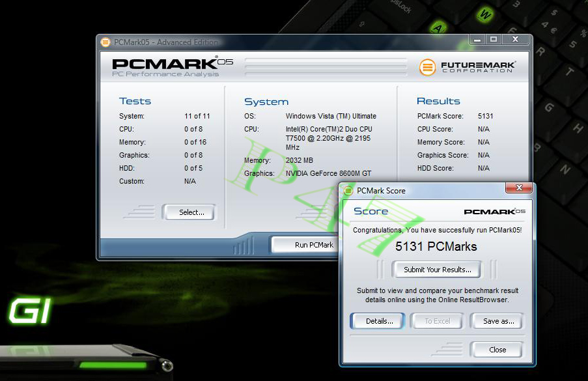The width and height of the screenshot is (588, 381).
Task: Click '2032 MB' memory value
Action: [300, 160]
